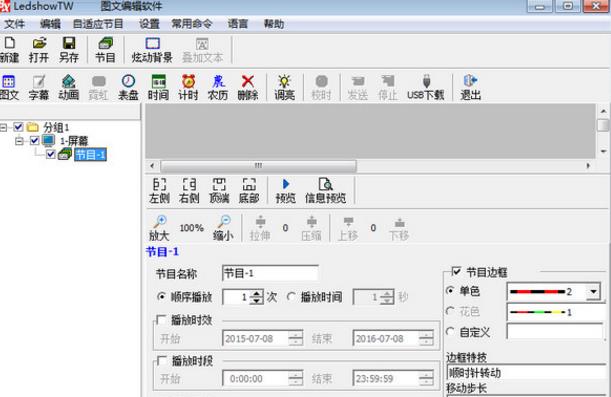Insert a 字幕 subtitle area
The image size is (611, 397).
click(x=39, y=87)
